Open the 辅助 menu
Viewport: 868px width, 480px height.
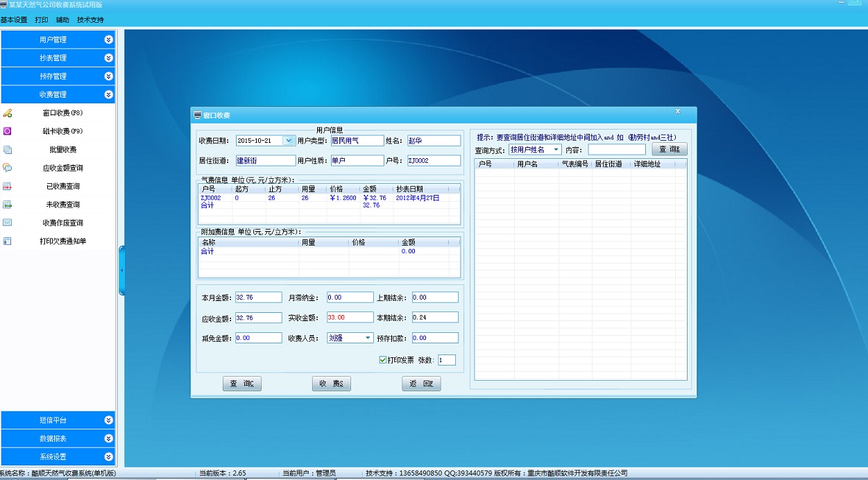pyautogui.click(x=62, y=20)
